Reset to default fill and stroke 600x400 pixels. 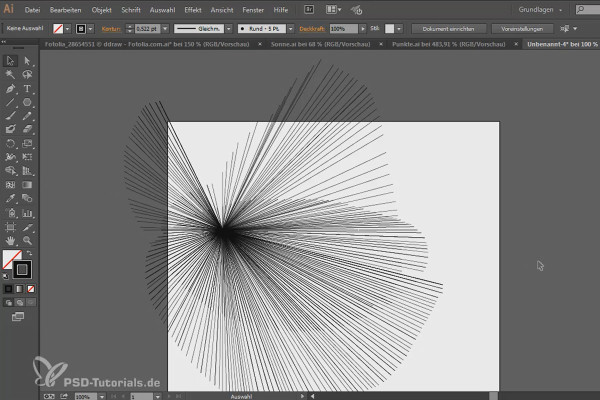[x=6, y=276]
